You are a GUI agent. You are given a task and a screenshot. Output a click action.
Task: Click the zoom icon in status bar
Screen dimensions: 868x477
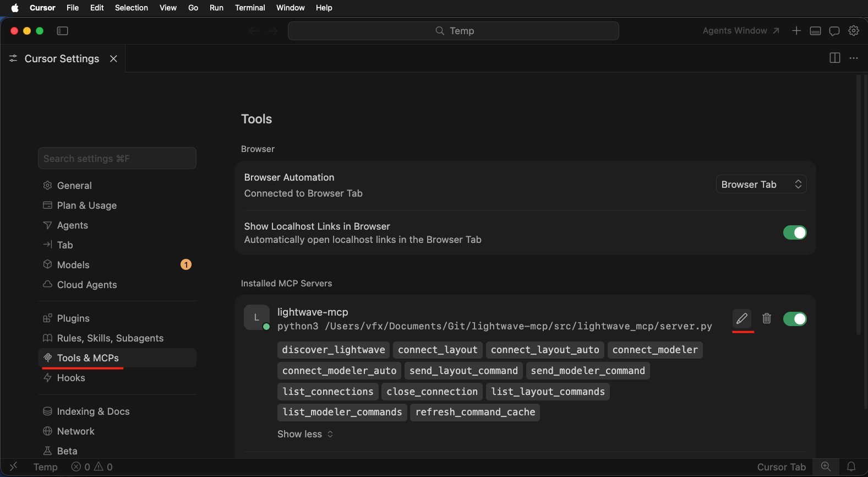(826, 467)
